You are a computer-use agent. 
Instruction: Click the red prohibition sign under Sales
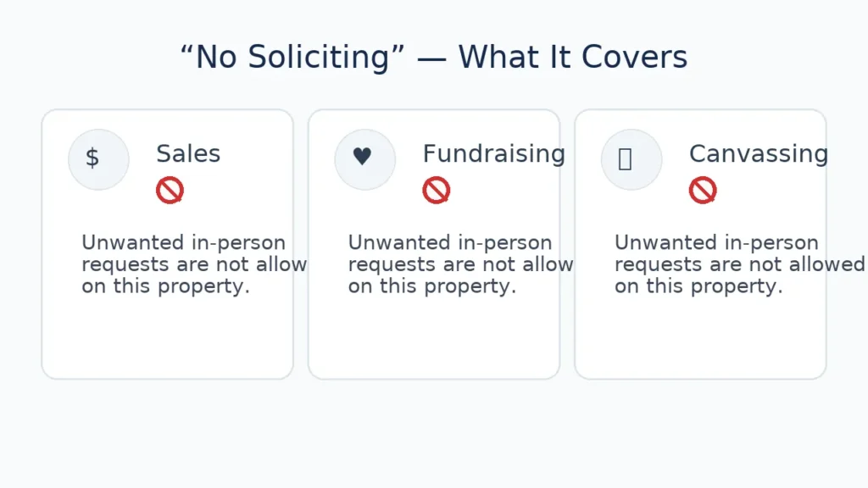170,191
